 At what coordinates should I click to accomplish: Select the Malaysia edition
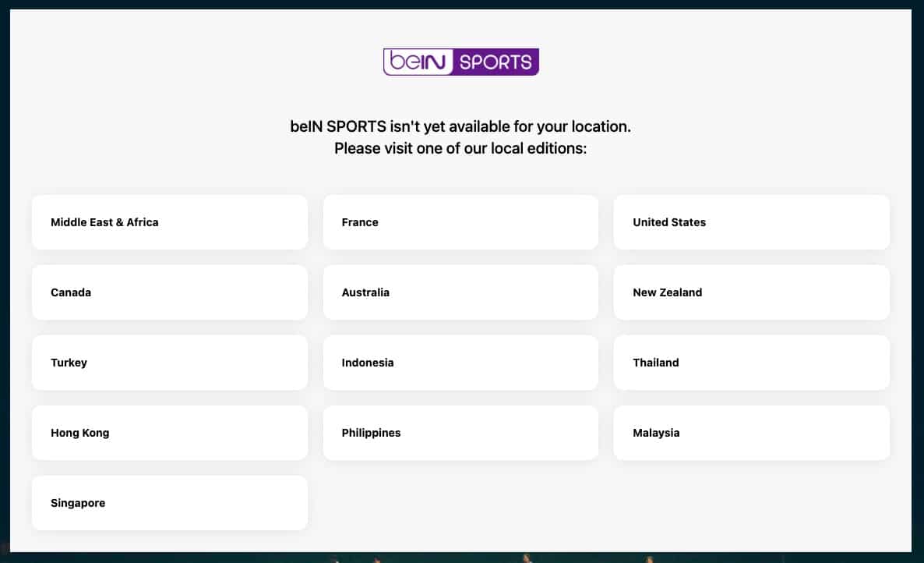[x=752, y=433]
